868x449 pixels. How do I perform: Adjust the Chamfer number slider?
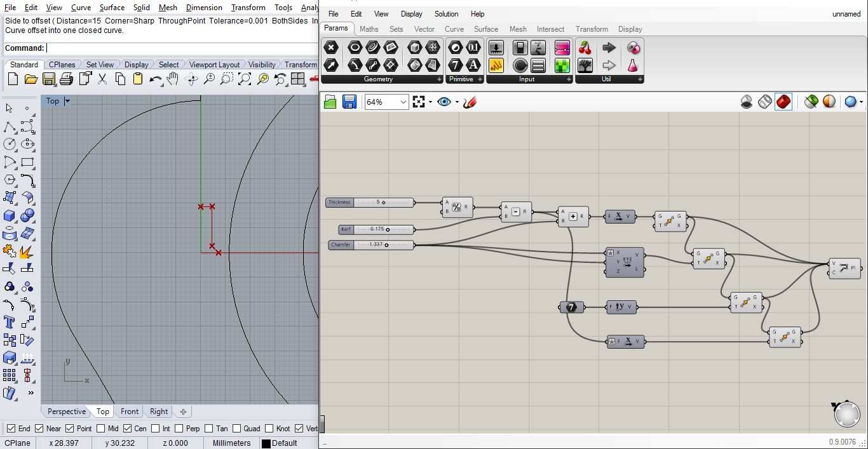(x=372, y=245)
